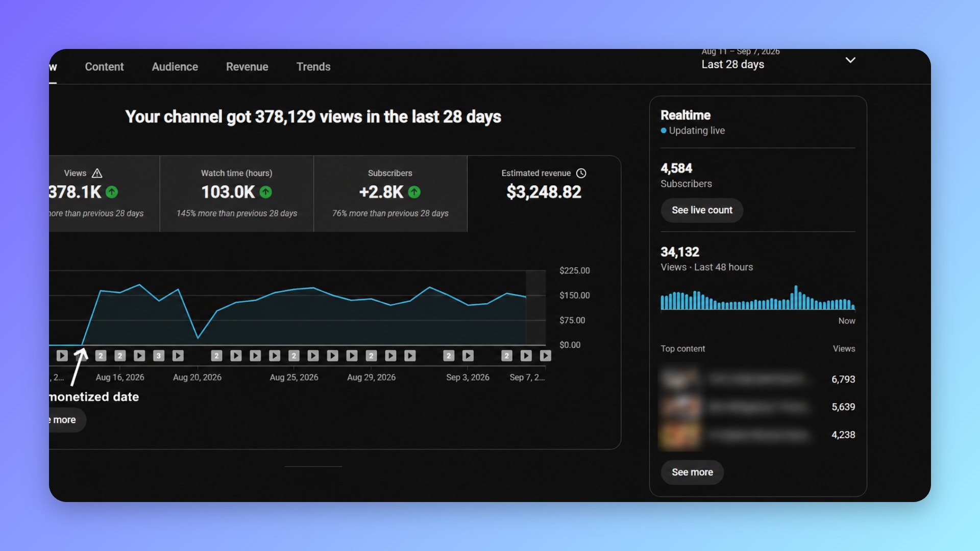Viewport: 980px width, 551px height.
Task: Open the '2' video marker above Aug 29, 2026
Action: pos(372,356)
